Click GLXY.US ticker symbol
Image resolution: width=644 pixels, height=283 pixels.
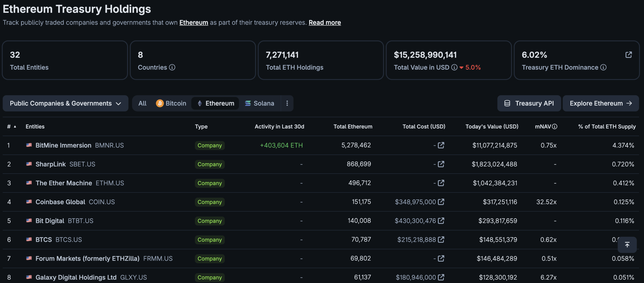[x=134, y=277]
